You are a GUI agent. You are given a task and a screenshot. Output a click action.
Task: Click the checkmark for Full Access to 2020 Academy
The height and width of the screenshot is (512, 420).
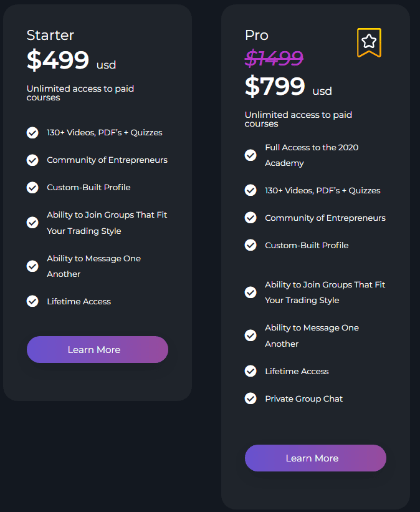point(251,155)
